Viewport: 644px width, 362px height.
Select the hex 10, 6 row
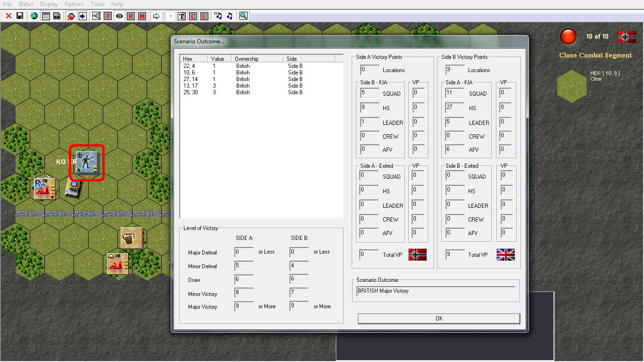pyautogui.click(x=262, y=73)
